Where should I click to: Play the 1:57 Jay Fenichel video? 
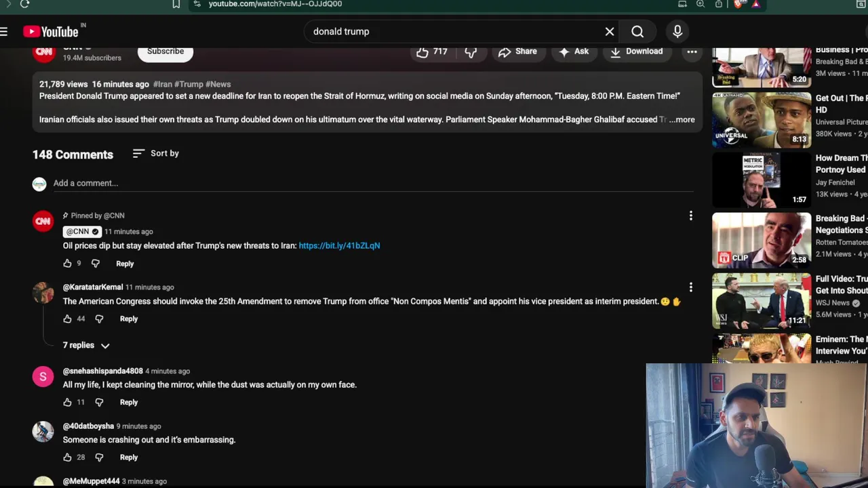762,180
